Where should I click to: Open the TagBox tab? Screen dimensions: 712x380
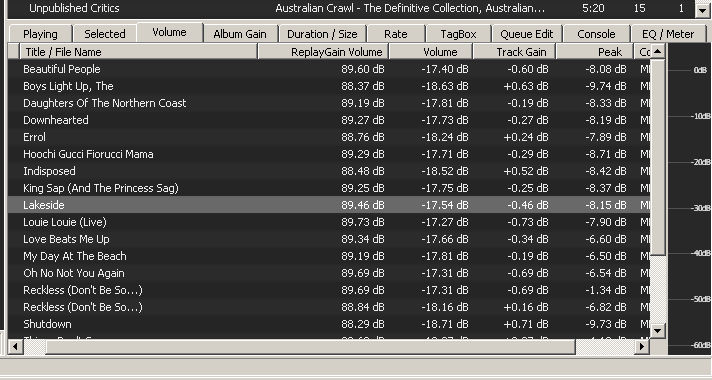[458, 34]
